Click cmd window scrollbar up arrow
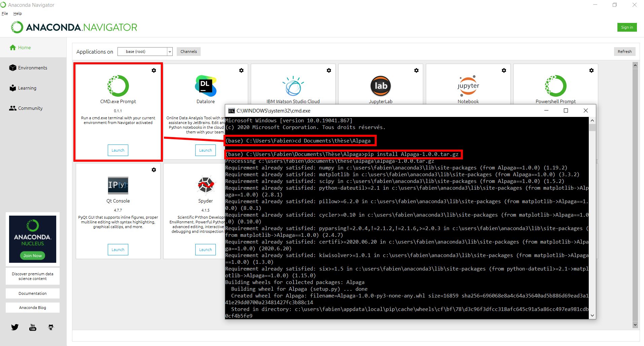Viewport: 644px width, 346px height. [x=592, y=121]
